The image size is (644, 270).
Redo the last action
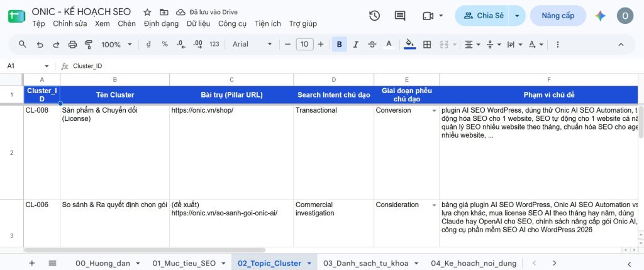[56, 45]
